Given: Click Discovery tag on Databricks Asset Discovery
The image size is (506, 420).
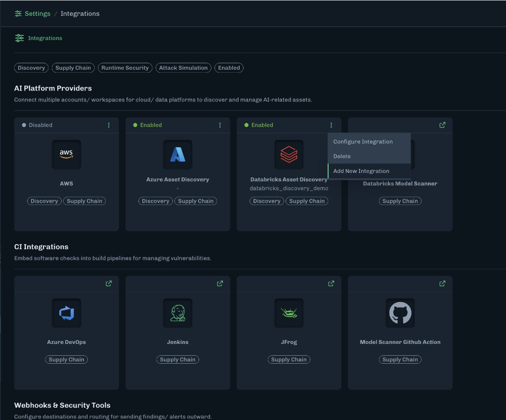Looking at the screenshot, I should pos(266,201).
